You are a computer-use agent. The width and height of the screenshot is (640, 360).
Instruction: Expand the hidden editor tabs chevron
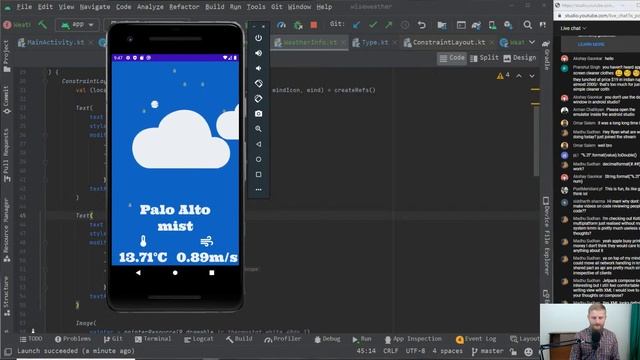click(x=532, y=42)
